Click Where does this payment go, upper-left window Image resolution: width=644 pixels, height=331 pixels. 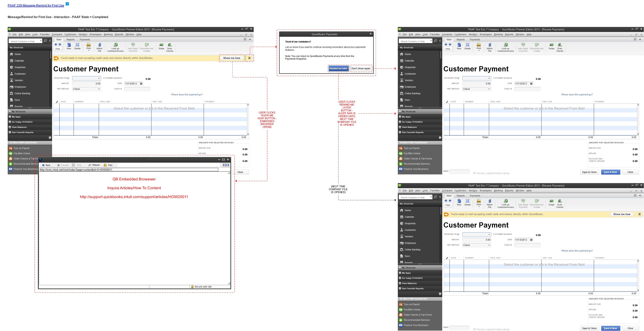coord(187,95)
